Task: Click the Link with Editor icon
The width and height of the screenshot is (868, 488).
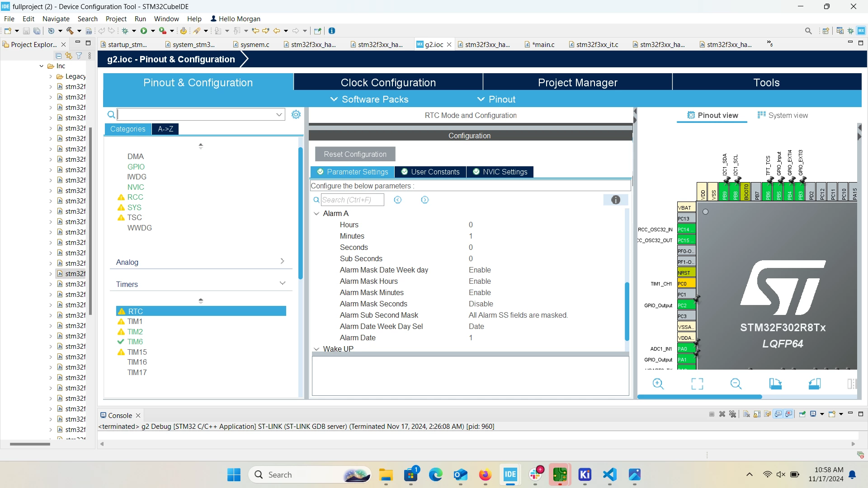Action: click(x=69, y=56)
